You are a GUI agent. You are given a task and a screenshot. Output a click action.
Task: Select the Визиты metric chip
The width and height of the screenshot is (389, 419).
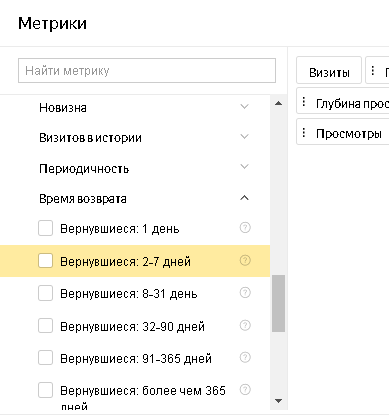click(x=329, y=70)
